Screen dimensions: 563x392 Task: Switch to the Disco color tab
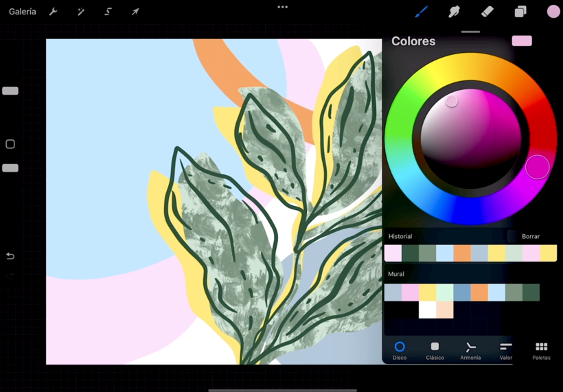(400, 351)
